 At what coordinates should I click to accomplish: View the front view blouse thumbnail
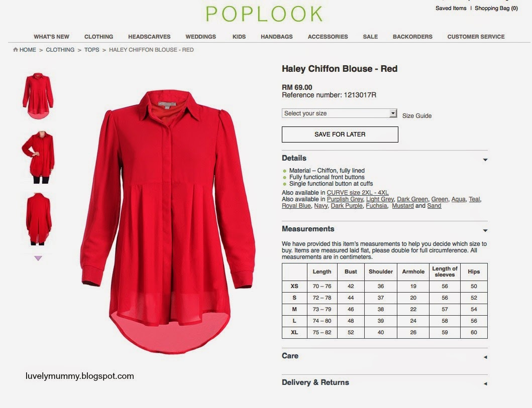38,96
